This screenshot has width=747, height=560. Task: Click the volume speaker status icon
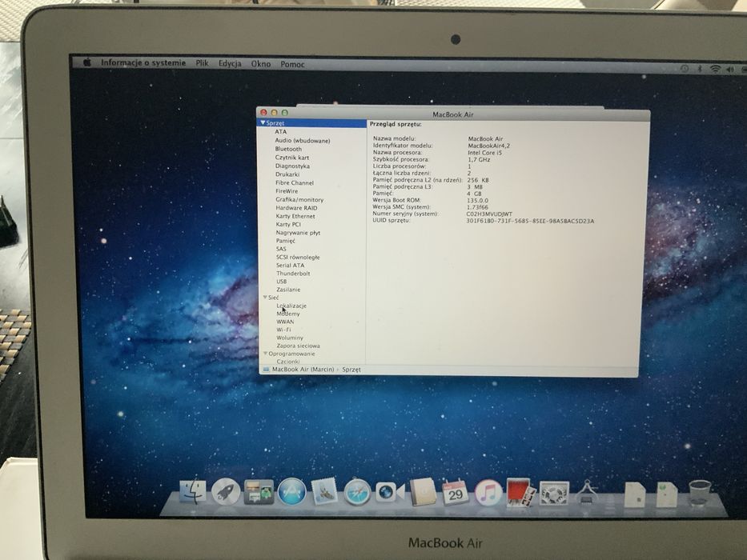coord(730,70)
